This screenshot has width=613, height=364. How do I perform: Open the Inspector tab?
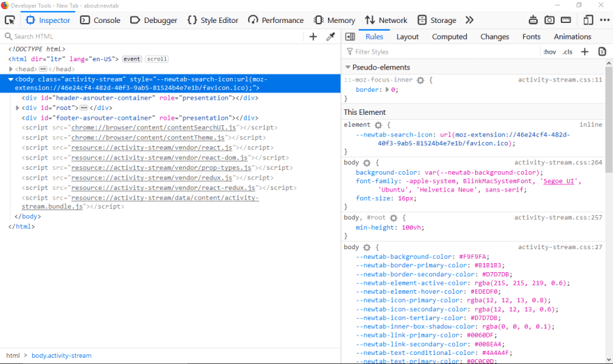click(47, 20)
